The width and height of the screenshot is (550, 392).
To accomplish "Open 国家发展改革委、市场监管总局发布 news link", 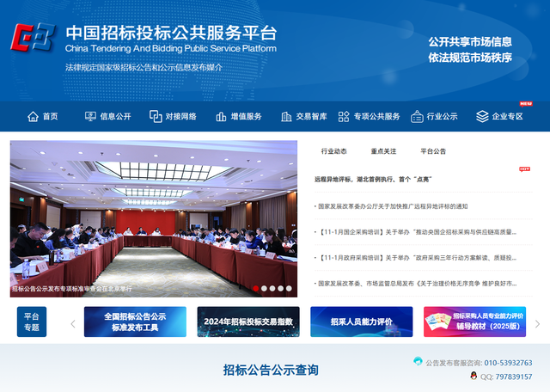I will [417, 284].
